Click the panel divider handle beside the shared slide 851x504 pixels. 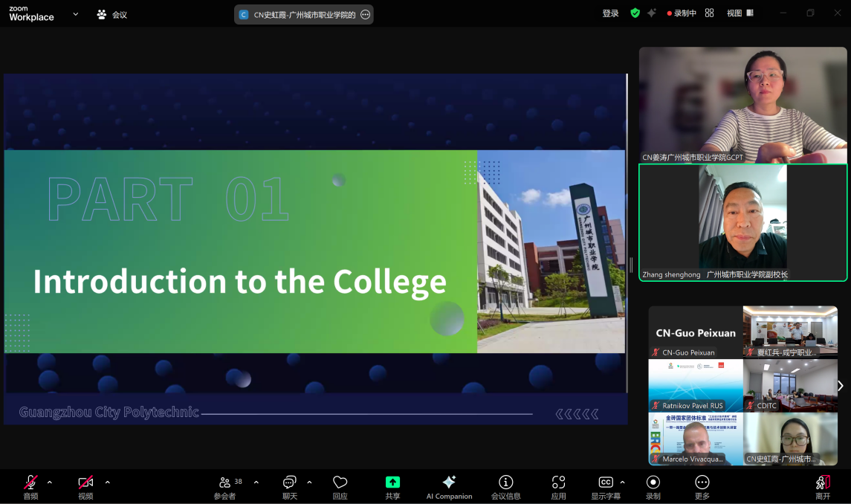[631, 265]
